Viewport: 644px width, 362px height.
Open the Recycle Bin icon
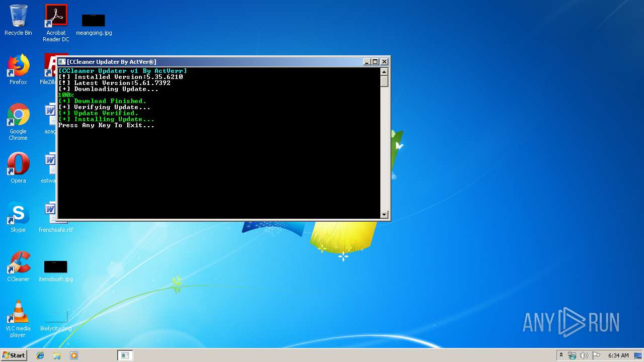pos(18,20)
